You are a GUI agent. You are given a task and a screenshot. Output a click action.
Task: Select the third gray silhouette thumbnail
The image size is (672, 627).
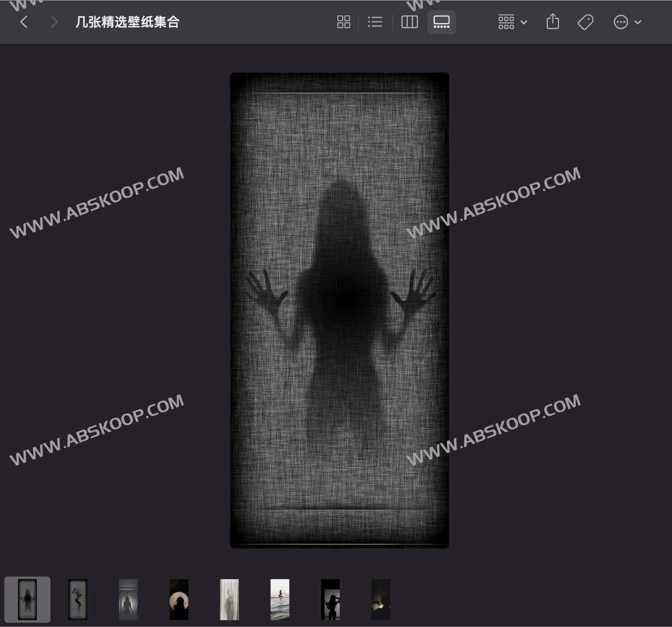click(128, 599)
